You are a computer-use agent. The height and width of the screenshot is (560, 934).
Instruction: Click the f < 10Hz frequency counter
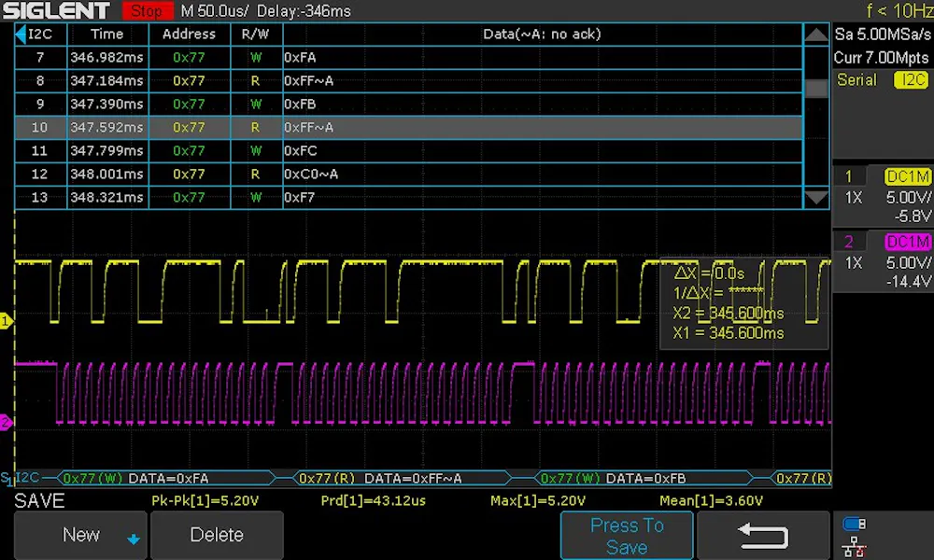click(x=899, y=10)
